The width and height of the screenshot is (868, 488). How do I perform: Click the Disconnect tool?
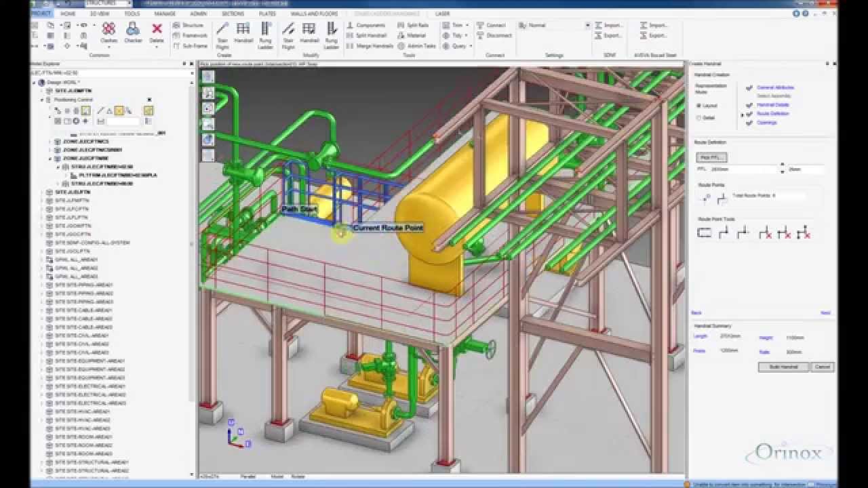pyautogui.click(x=494, y=35)
